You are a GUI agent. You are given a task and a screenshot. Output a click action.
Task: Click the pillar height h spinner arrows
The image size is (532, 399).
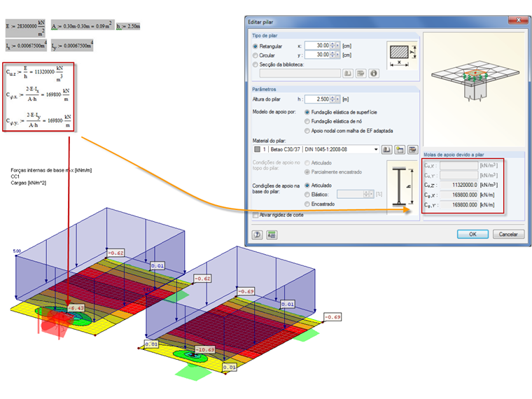pyautogui.click(x=332, y=99)
